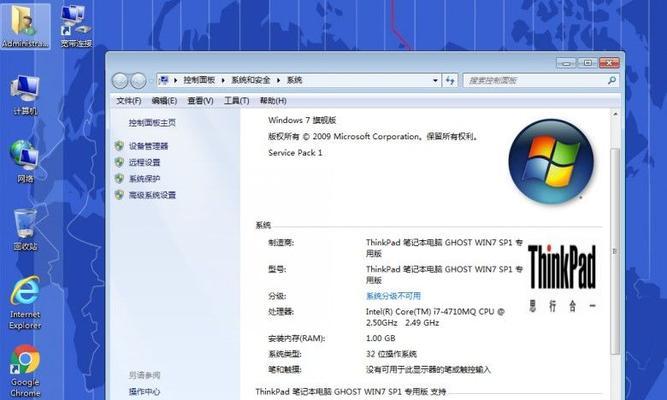The image size is (667, 400).
Task: Click 控制面板 in the breadcrumb path
Action: tap(199, 80)
